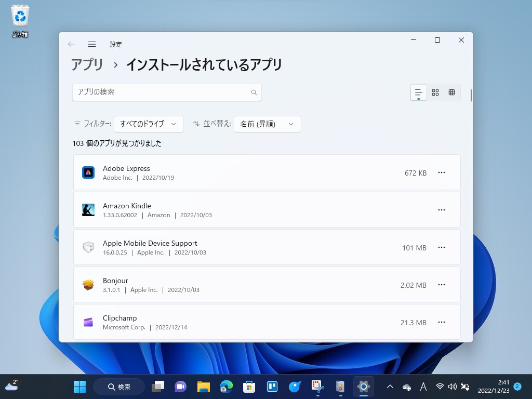Click the Adobe Express app icon
Image resolution: width=532 pixels, height=399 pixels.
pyautogui.click(x=88, y=172)
